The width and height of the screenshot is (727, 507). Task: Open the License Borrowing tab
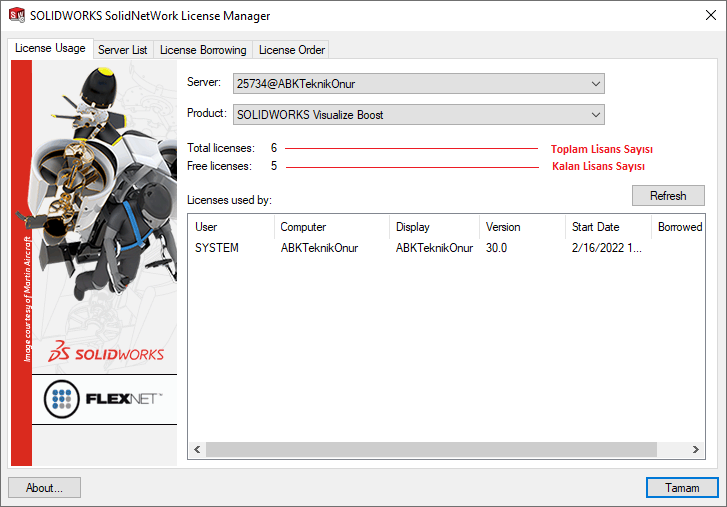click(203, 50)
